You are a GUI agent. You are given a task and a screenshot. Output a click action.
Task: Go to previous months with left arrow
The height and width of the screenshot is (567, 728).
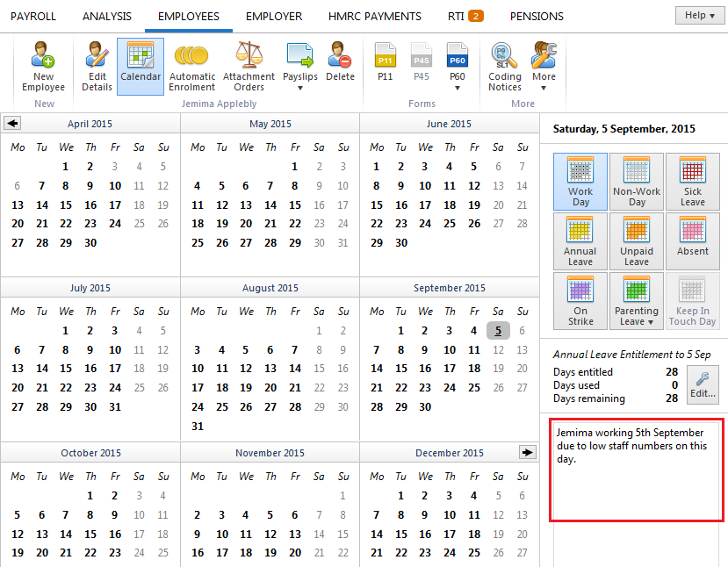12,124
